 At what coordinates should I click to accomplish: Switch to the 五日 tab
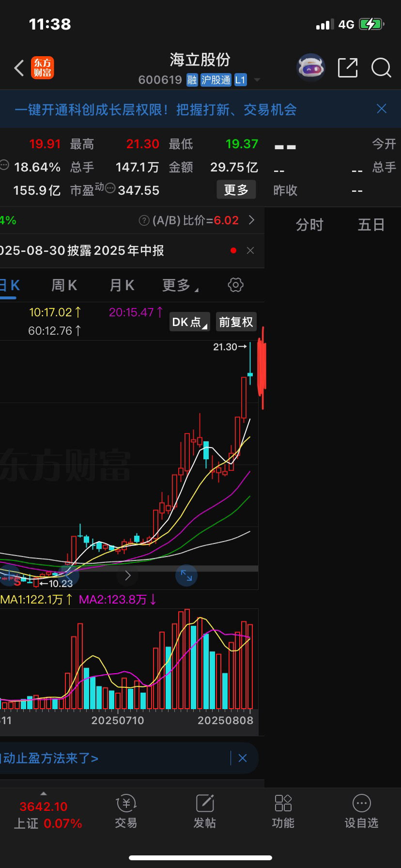(371, 225)
